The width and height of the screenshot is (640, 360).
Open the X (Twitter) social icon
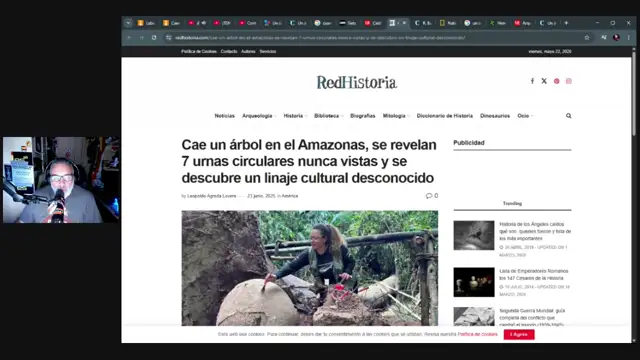pos(544,81)
